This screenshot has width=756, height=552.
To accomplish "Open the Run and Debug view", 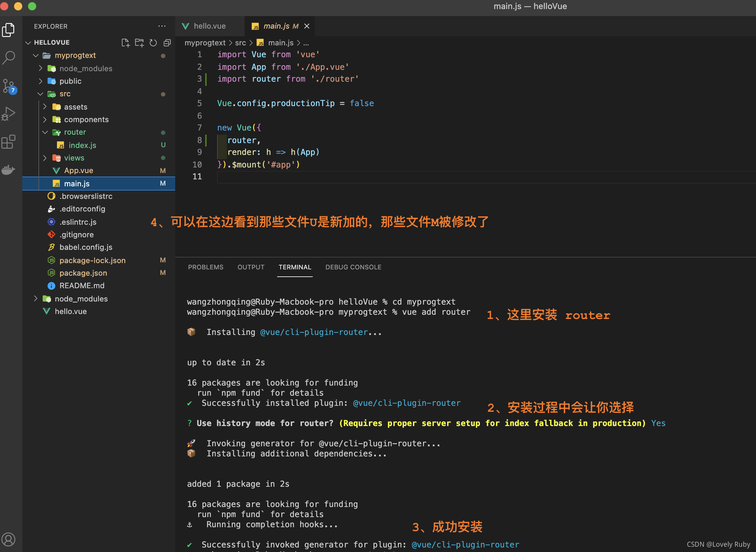I will [x=9, y=114].
